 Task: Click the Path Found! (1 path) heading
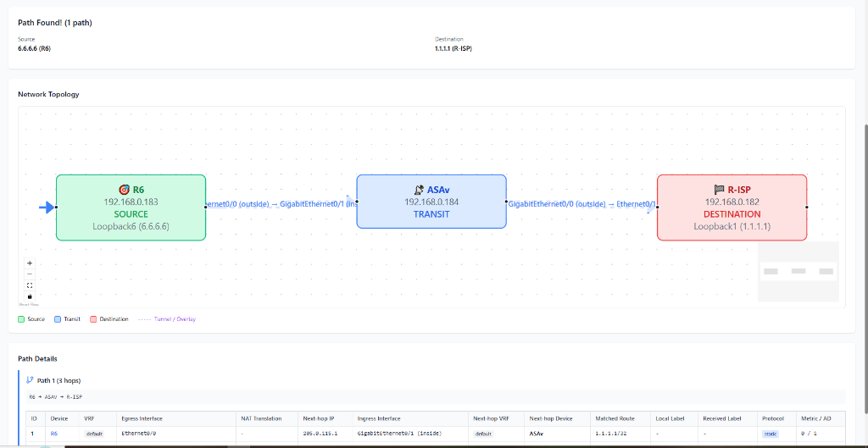tap(55, 23)
